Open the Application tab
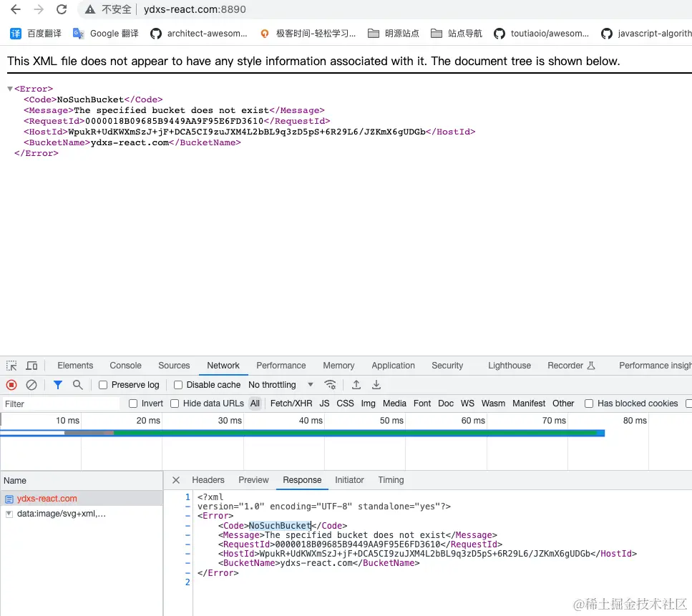 pos(393,366)
